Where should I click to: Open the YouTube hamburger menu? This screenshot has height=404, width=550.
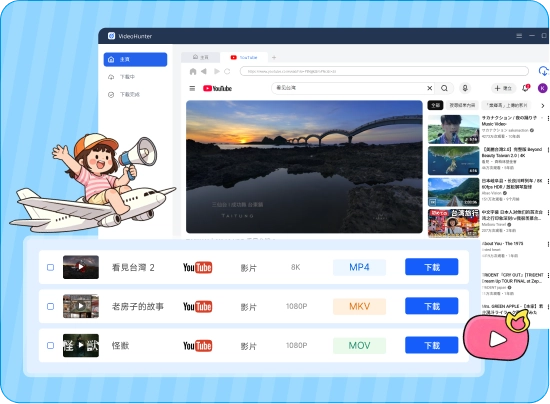tap(192, 88)
